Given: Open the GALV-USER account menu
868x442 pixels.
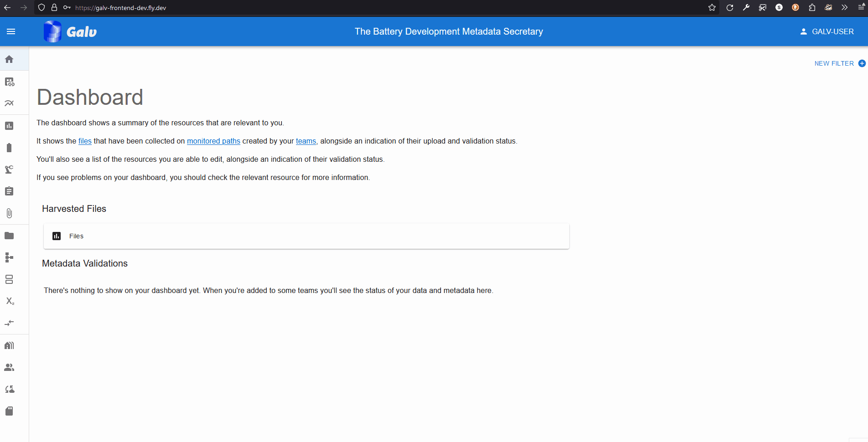Looking at the screenshot, I should coord(827,31).
